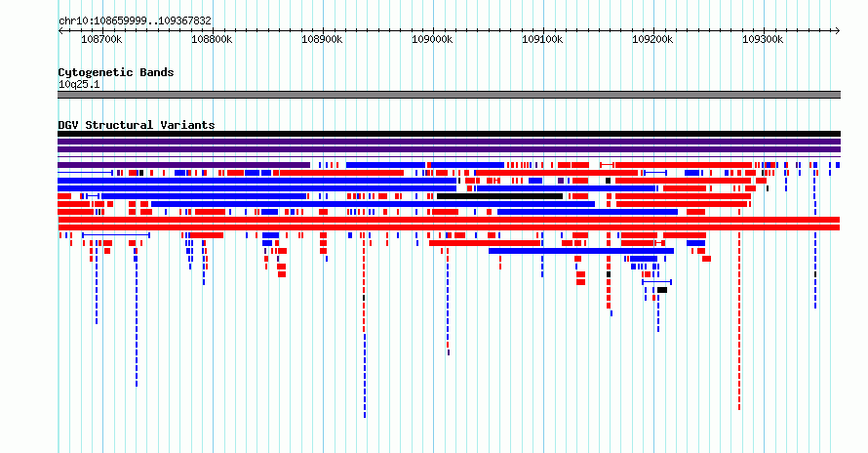Screen dimensions: 868x453
Task: Select the Cytogenetic Bands track title
Action: 116,72
